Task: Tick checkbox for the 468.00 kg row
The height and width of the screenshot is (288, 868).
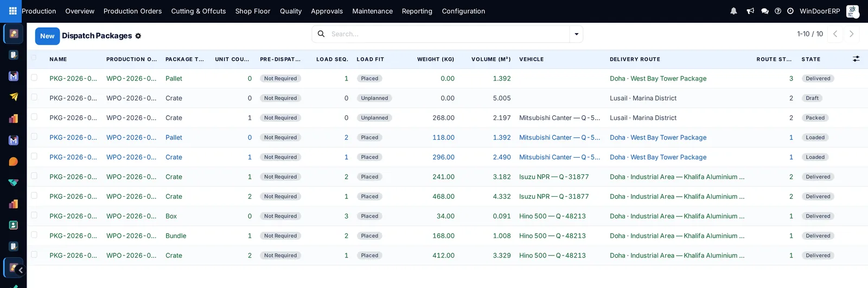Action: [x=34, y=196]
